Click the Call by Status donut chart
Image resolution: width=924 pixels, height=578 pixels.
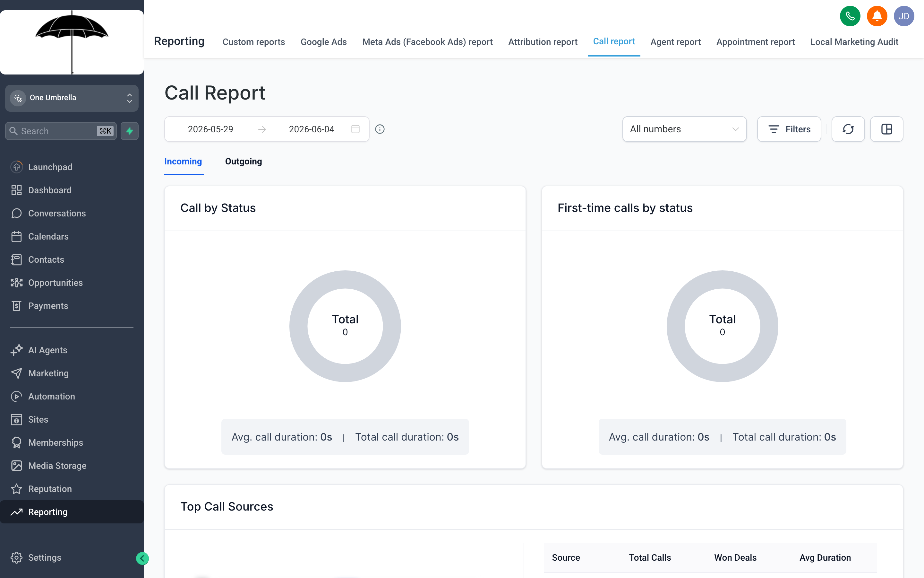point(345,326)
